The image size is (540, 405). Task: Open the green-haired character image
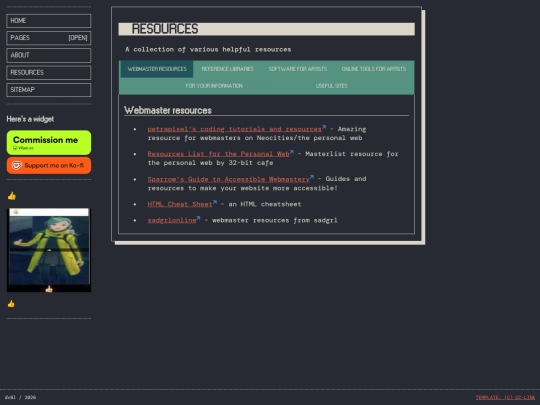tap(49, 250)
